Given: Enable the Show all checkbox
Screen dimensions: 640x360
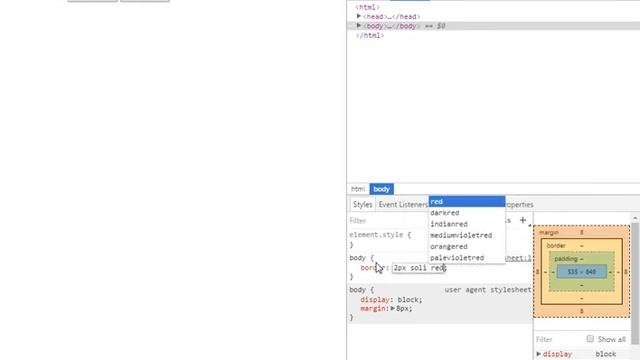Looking at the screenshot, I should [590, 339].
